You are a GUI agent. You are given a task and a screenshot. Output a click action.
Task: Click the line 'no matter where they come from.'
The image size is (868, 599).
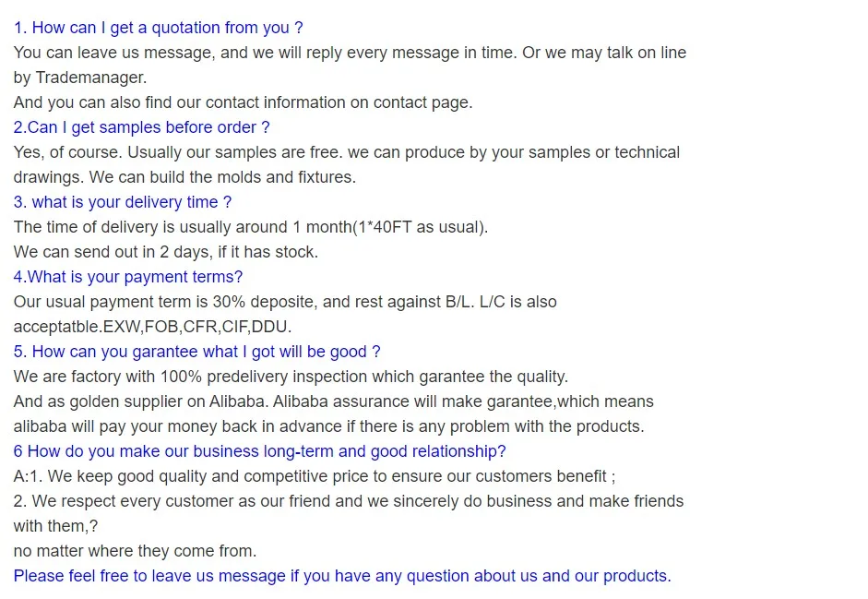[x=135, y=551]
